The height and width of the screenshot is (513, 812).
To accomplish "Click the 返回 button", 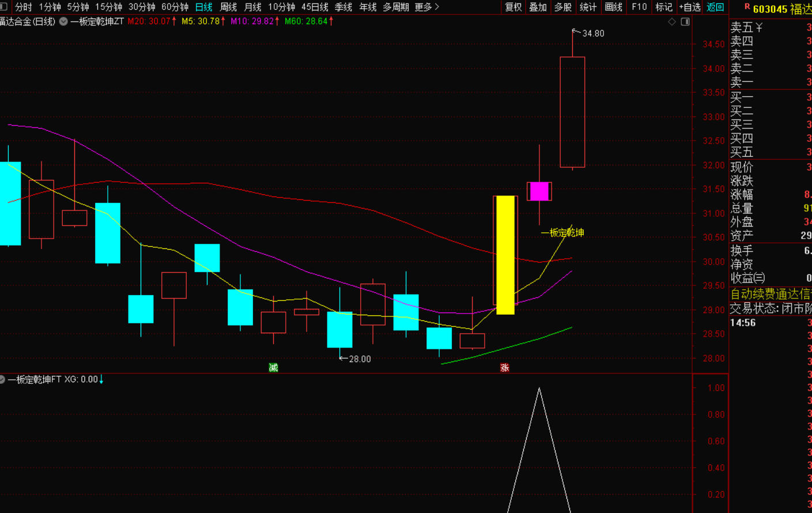I will tap(715, 7).
